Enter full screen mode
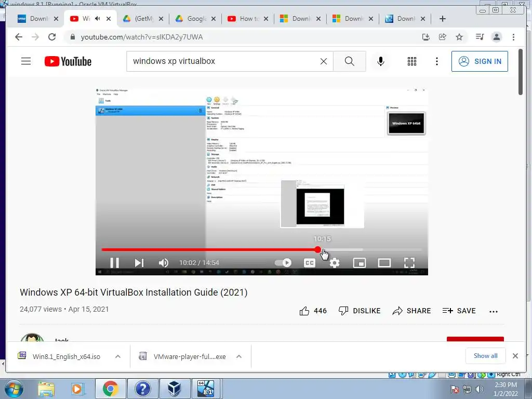Viewport: 532px width, 399px height. pyautogui.click(x=409, y=262)
